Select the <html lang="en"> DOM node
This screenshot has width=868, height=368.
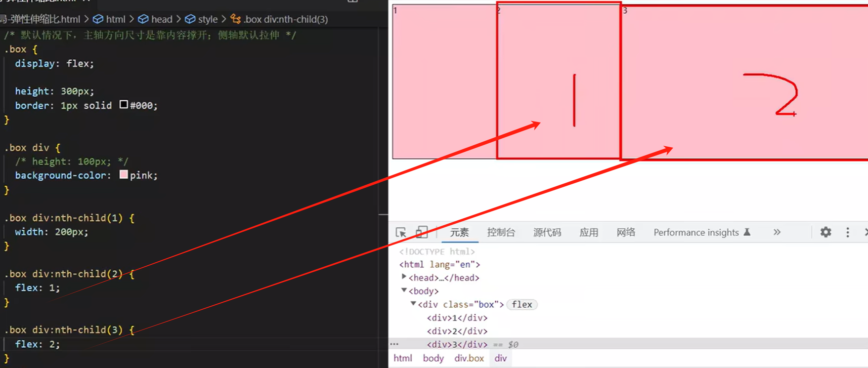pyautogui.click(x=439, y=264)
